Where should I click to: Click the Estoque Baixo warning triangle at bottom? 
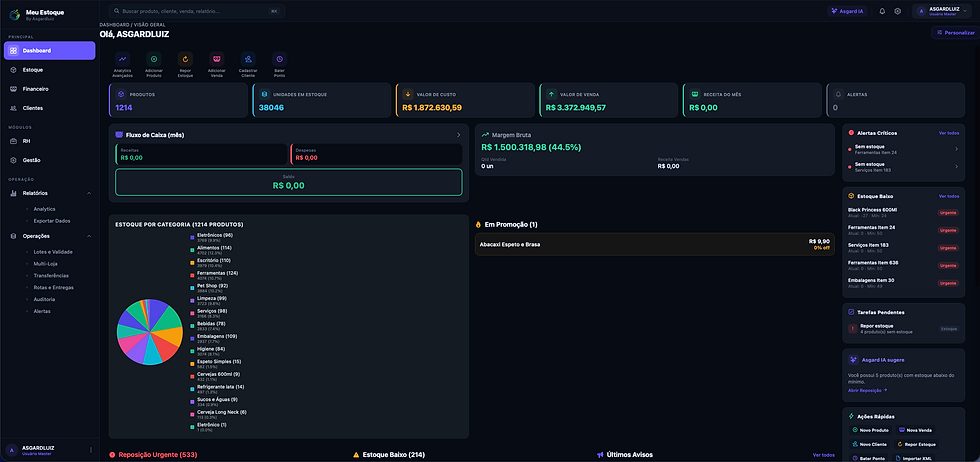tap(356, 455)
